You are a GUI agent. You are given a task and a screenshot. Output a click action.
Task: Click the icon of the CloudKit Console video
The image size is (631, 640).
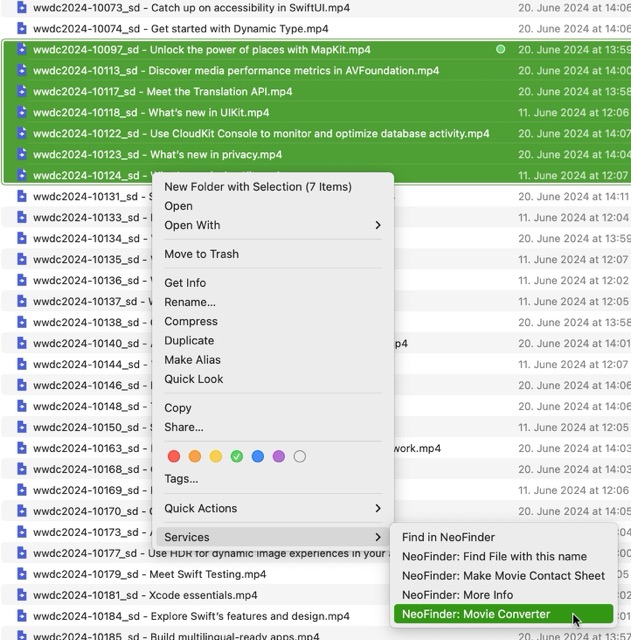21,133
